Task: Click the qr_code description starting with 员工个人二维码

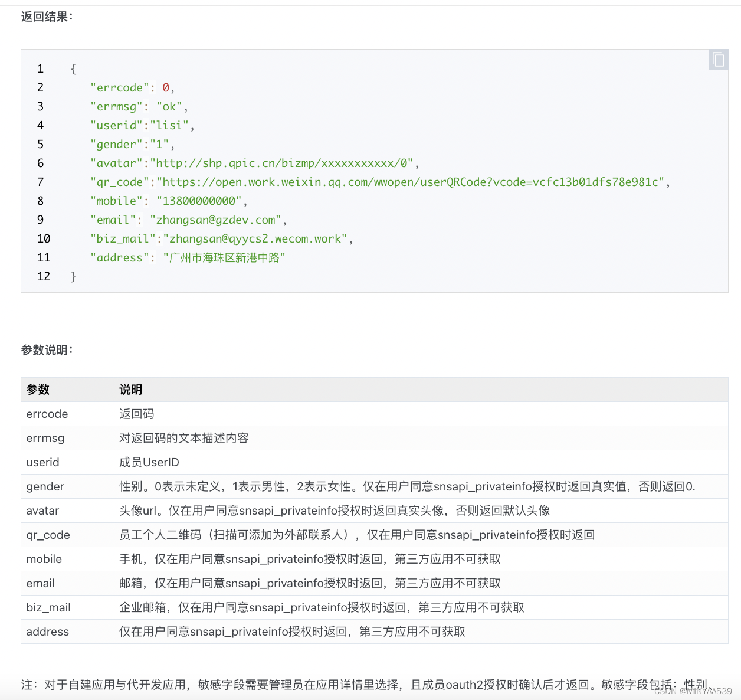Action: 357,535
